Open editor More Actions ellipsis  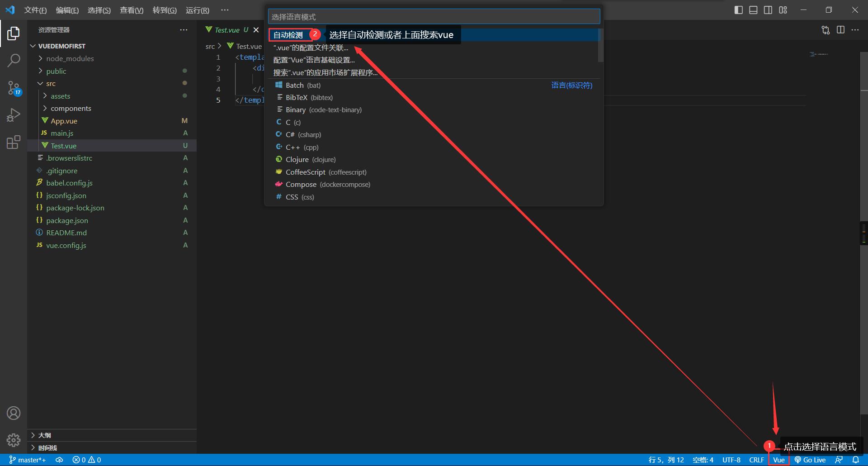855,30
